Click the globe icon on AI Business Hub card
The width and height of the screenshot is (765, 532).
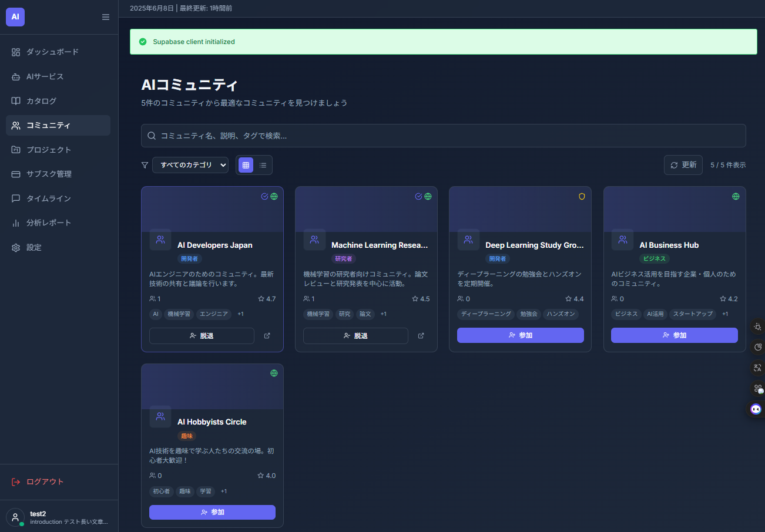click(x=736, y=197)
